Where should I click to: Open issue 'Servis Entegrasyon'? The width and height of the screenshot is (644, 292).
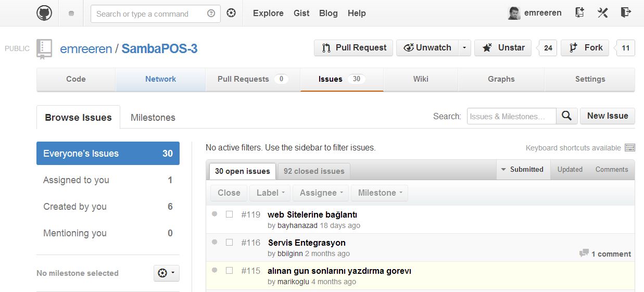pyautogui.click(x=307, y=243)
